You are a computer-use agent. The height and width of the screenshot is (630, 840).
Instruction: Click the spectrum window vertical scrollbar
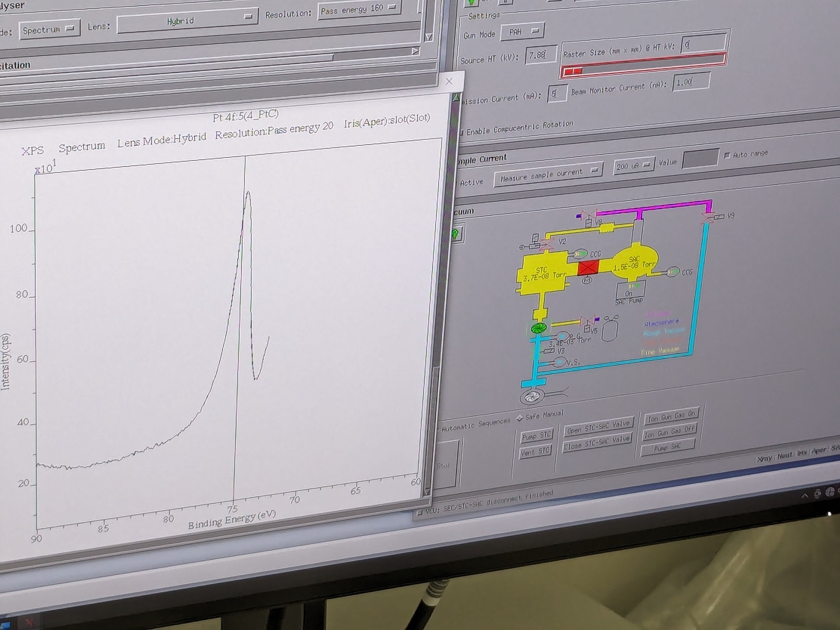coord(443,295)
